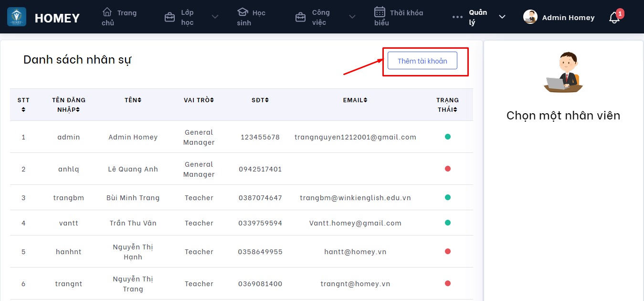Click the notification bell icon

614,18
